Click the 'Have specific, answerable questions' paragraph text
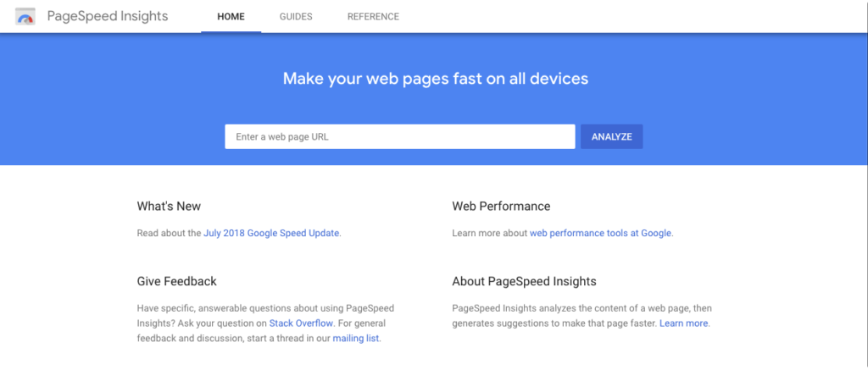The width and height of the screenshot is (868, 392). [265, 323]
